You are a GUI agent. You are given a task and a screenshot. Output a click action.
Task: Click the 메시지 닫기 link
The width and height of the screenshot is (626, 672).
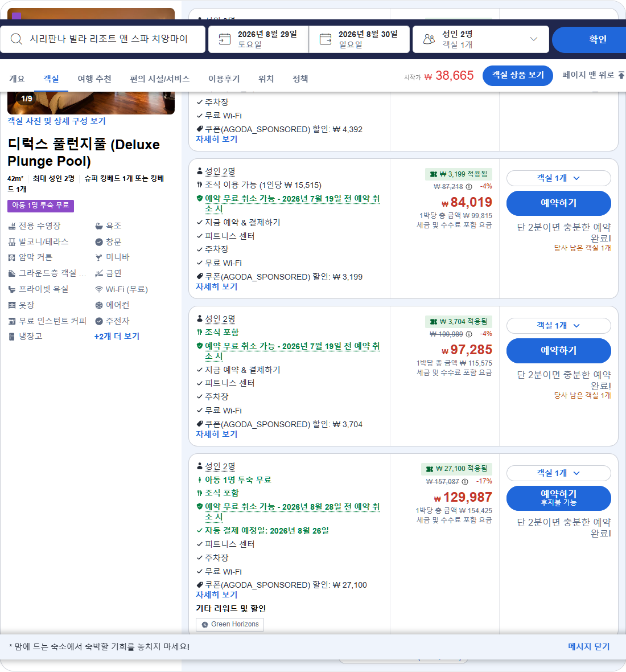[x=589, y=647]
